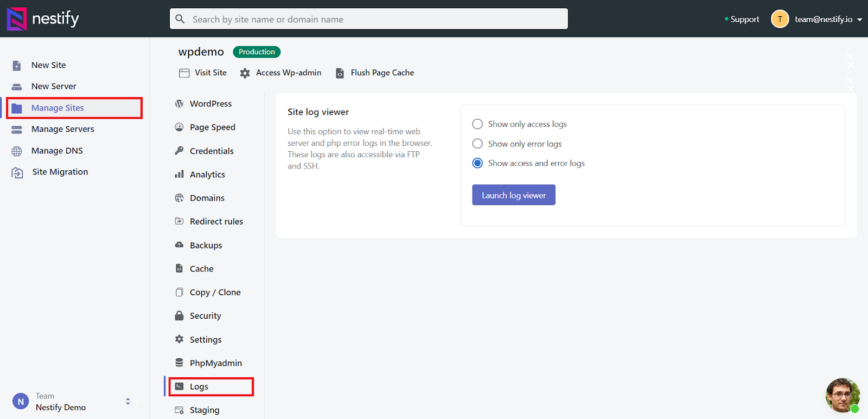Open the Cache section
868x419 pixels.
pos(201,268)
